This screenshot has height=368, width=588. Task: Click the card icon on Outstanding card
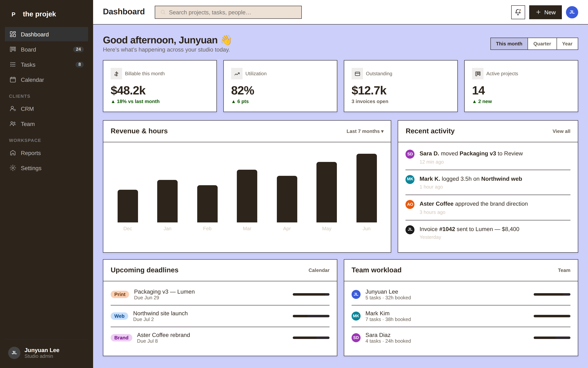pos(357,74)
